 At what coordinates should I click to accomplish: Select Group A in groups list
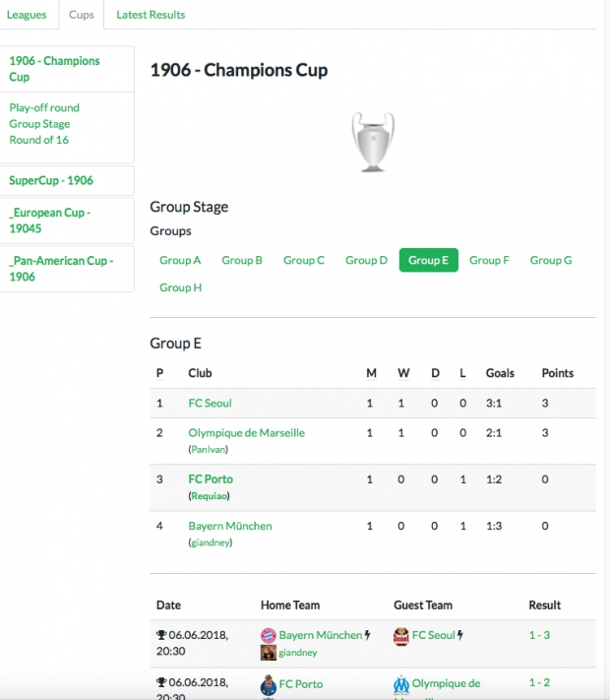[180, 260]
